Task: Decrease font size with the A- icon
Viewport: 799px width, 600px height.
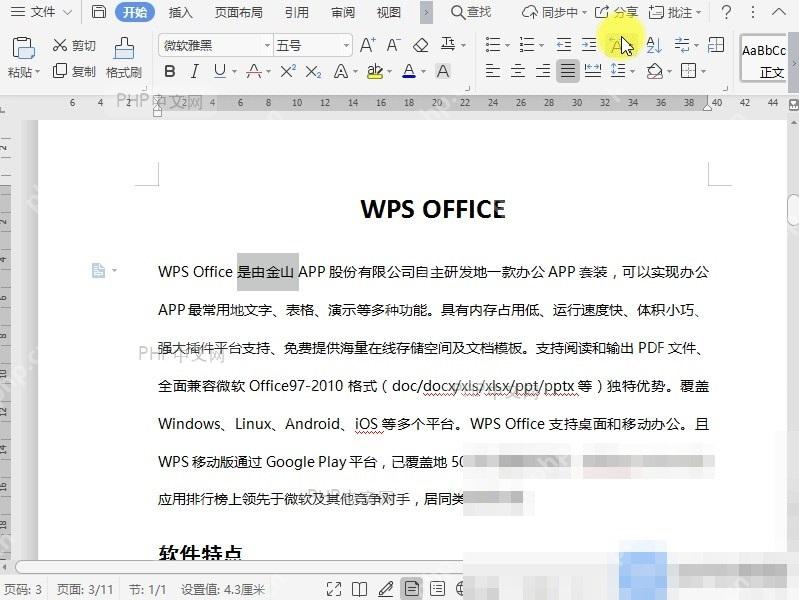Action: coord(393,45)
